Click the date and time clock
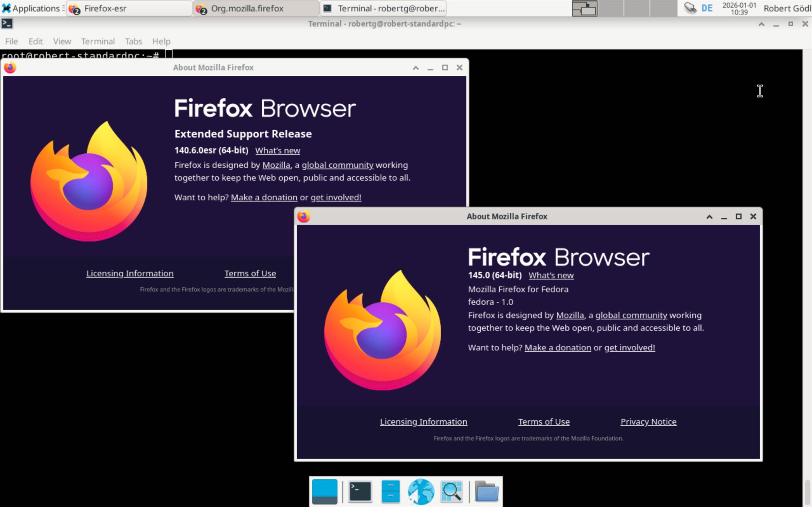 tap(739, 8)
